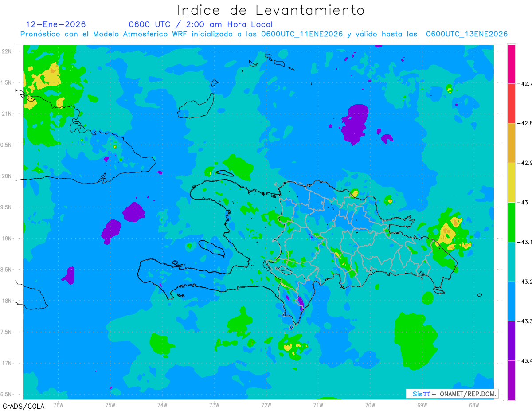Click the '7.5N' latitude label

click(6, 332)
